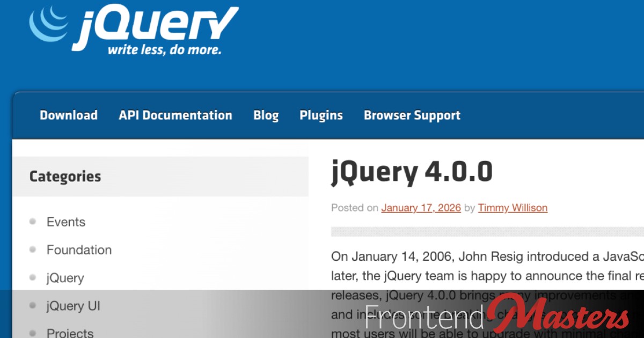Click the 'write less, do more' tagline

(164, 49)
